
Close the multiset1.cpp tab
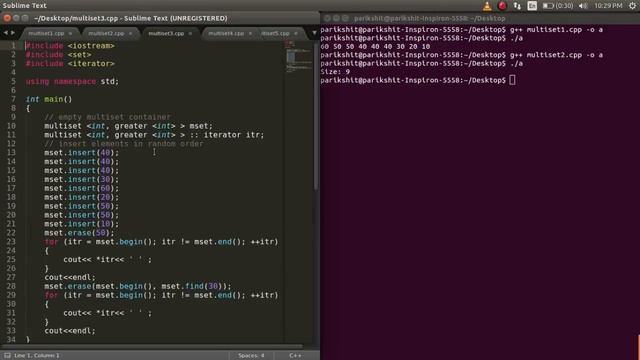point(70,33)
